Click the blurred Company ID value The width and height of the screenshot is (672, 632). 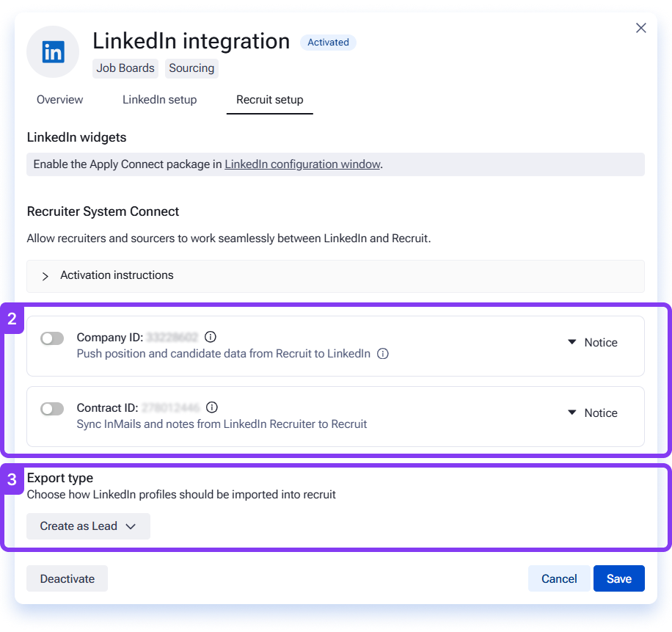coord(172,338)
